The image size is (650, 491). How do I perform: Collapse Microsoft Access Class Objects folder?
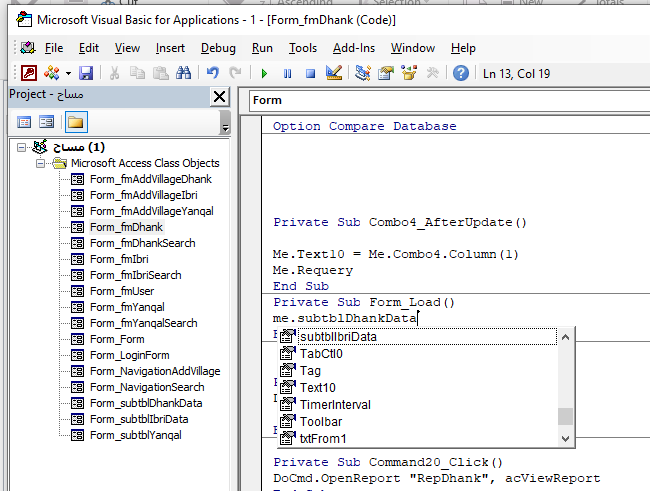[40, 163]
